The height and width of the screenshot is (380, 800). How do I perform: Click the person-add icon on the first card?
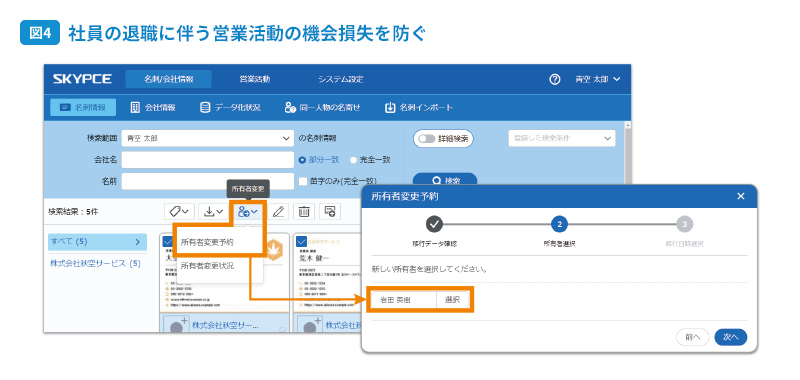[177, 325]
